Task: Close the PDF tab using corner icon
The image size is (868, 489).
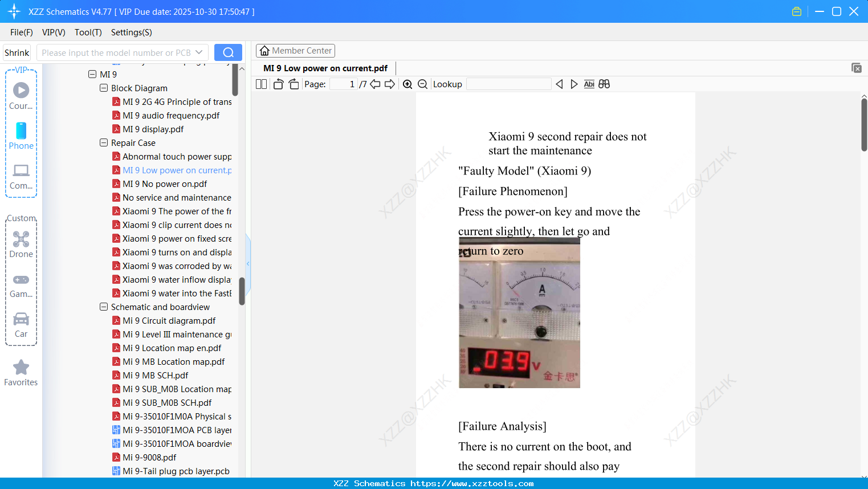Action: [856, 68]
